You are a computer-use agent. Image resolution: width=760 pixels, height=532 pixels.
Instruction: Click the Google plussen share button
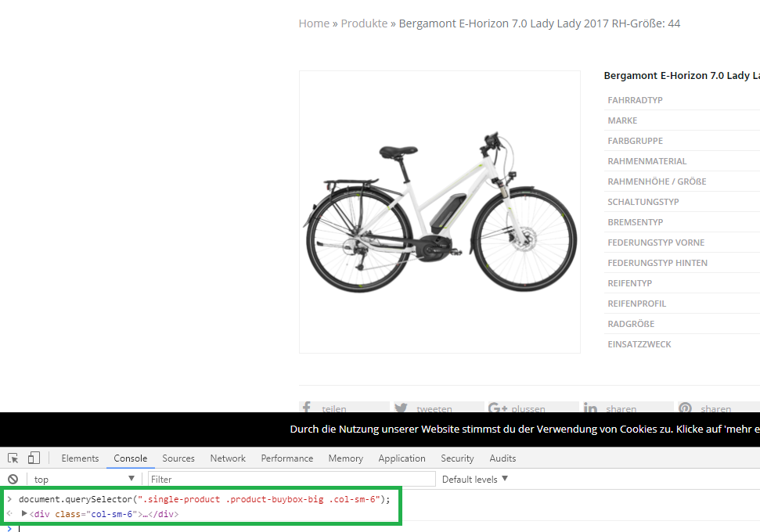pyautogui.click(x=533, y=408)
